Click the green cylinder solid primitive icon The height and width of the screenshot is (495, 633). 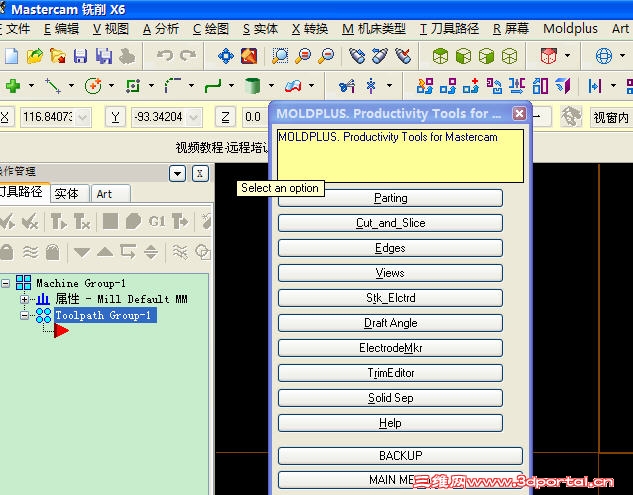[x=253, y=86]
